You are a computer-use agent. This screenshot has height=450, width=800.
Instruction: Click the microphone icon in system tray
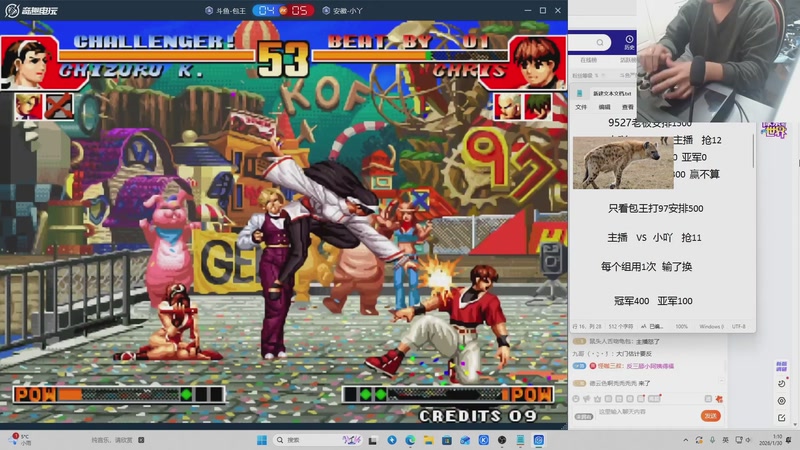(712, 440)
